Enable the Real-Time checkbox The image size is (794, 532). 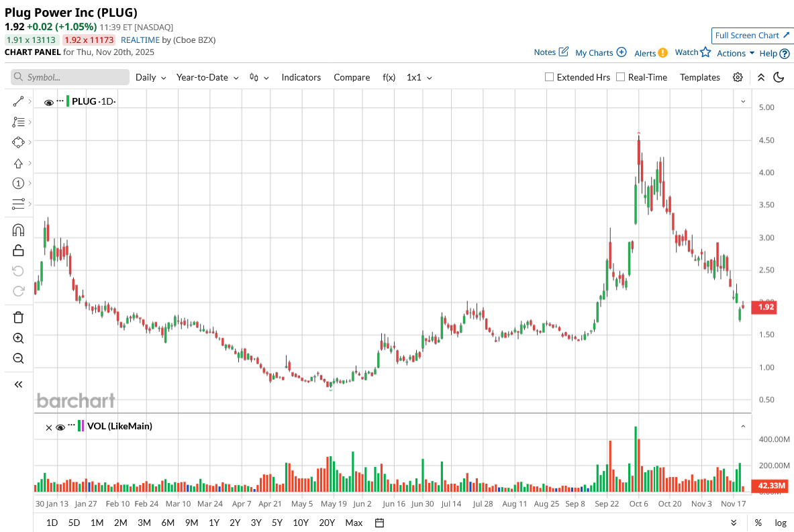(x=620, y=77)
